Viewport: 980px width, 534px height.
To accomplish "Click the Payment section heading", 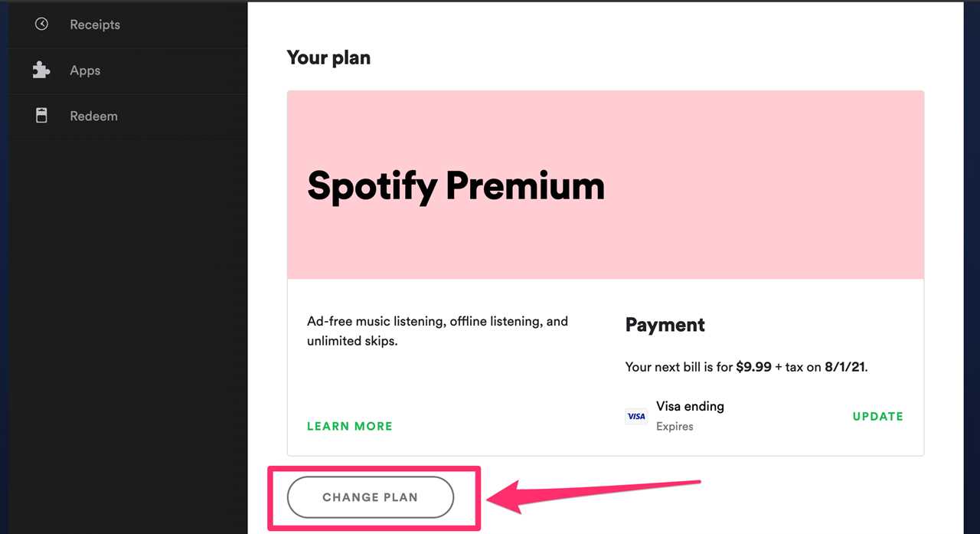I will pos(665,325).
